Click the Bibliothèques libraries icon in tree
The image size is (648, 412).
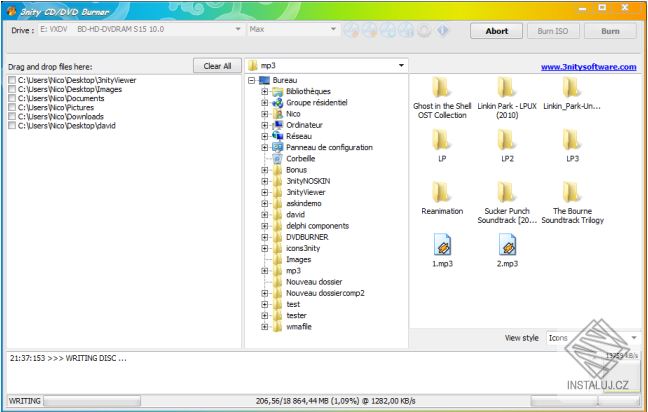tap(278, 91)
